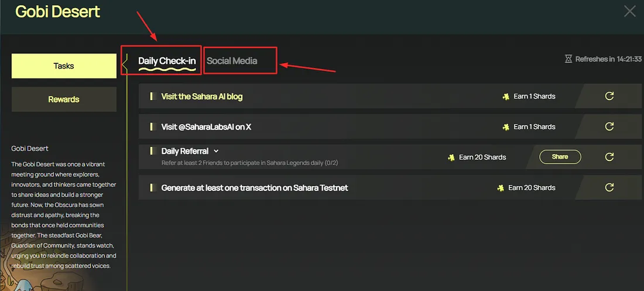Viewport: 644px width, 291px height.
Task: Click Earn 1 Shards on Sahara AI blog row
Action: point(535,97)
